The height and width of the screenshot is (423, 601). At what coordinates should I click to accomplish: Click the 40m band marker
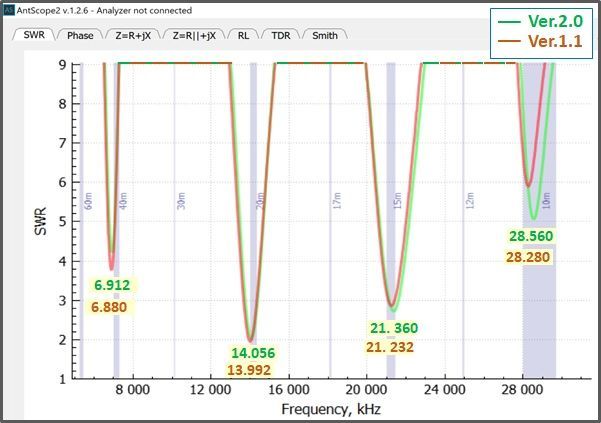[124, 202]
